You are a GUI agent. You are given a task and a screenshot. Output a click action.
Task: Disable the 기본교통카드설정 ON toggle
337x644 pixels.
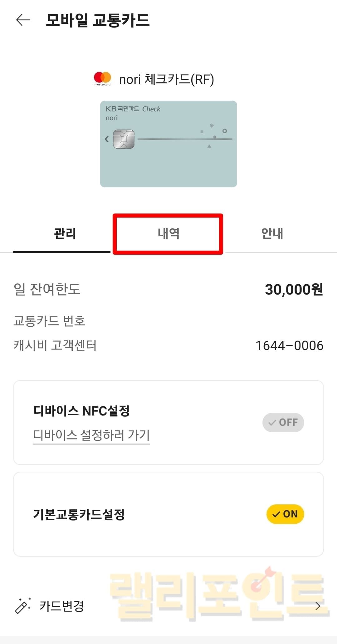[x=285, y=514]
